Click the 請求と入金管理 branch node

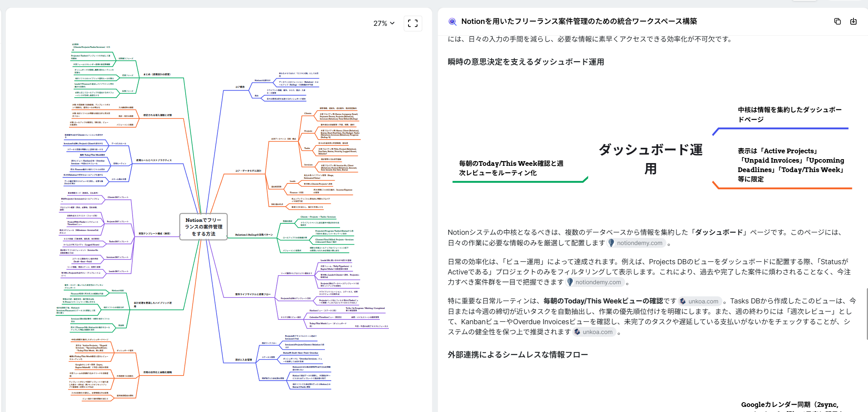(244, 359)
